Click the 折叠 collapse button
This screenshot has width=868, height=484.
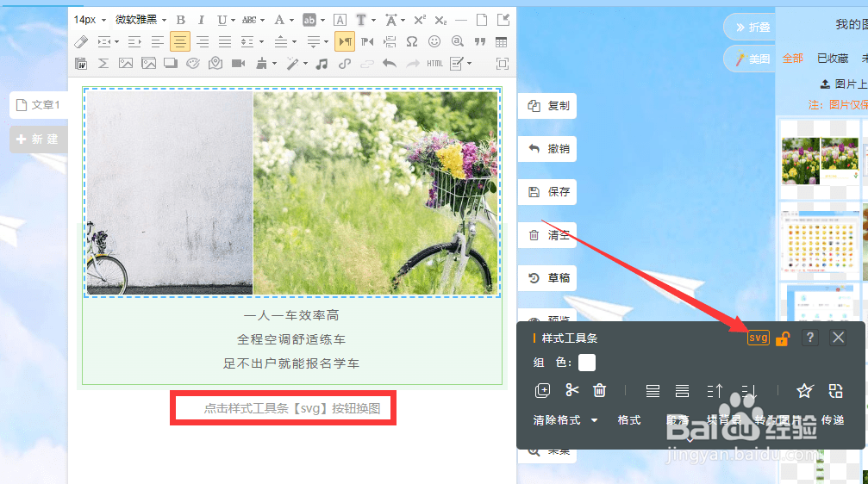[751, 27]
